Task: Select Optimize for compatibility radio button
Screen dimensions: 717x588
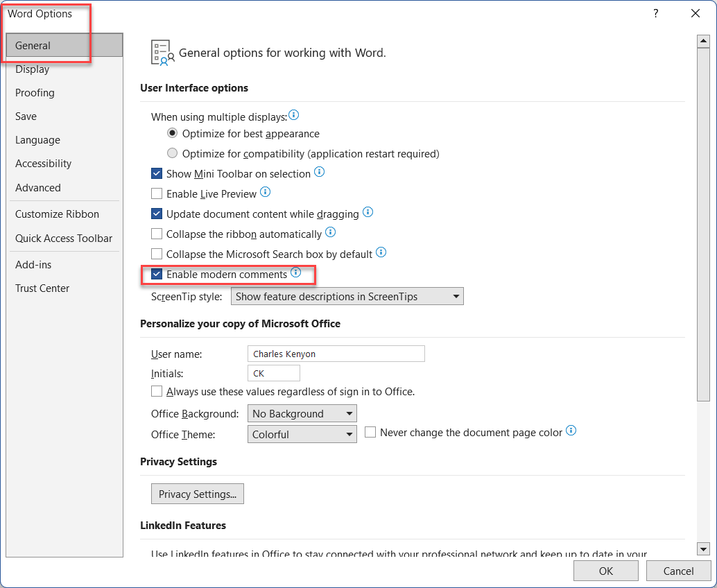Action: (172, 153)
